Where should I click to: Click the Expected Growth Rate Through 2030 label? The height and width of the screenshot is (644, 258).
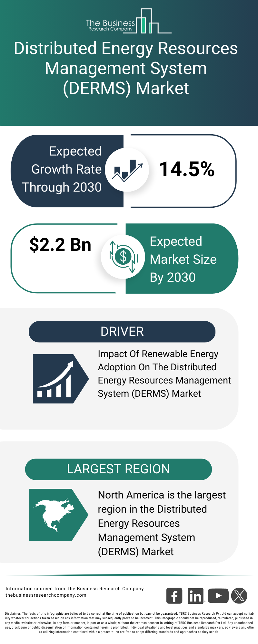(x=62, y=169)
